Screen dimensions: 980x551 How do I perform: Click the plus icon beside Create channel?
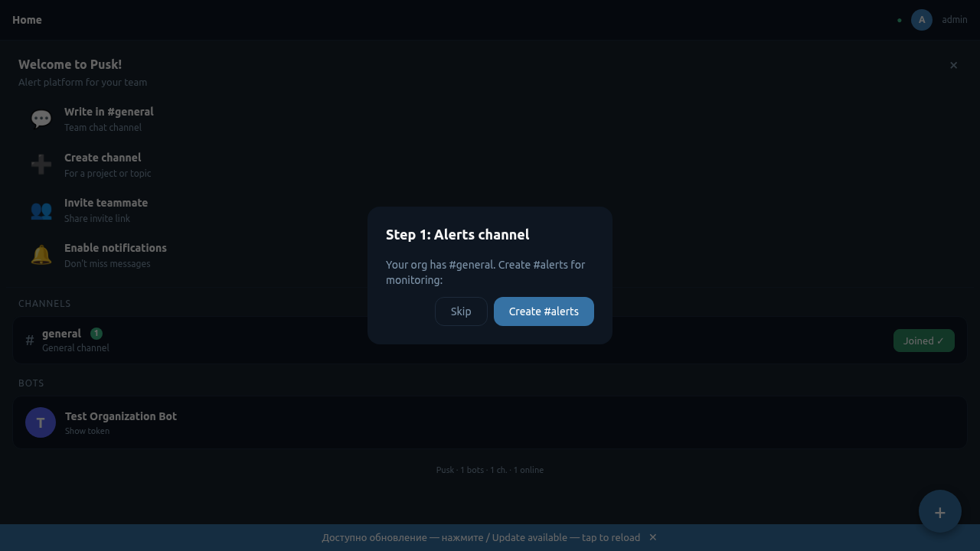point(41,165)
